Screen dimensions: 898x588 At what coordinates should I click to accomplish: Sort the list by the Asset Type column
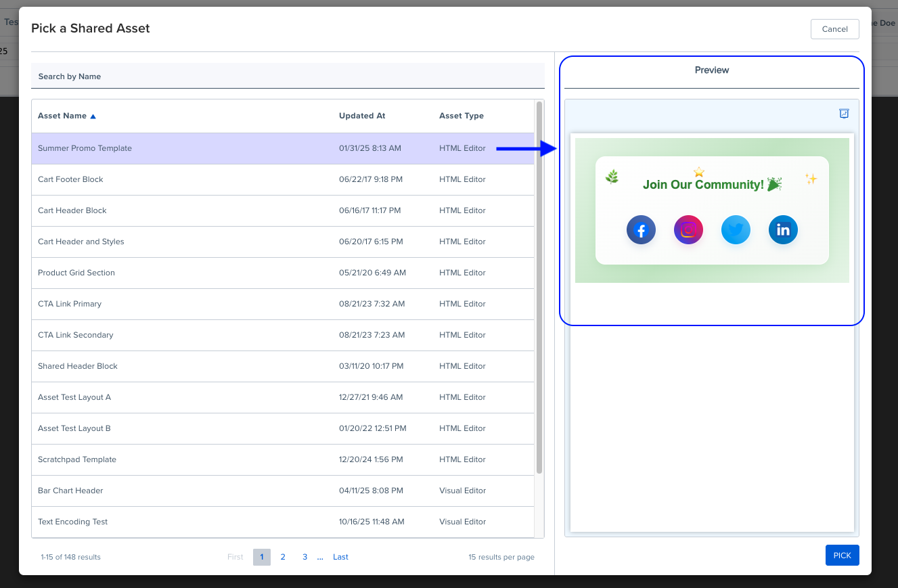(x=461, y=115)
